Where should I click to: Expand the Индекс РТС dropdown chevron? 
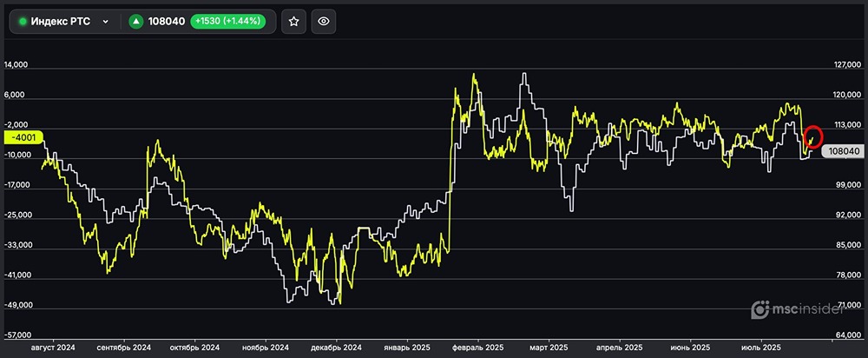click(x=106, y=22)
